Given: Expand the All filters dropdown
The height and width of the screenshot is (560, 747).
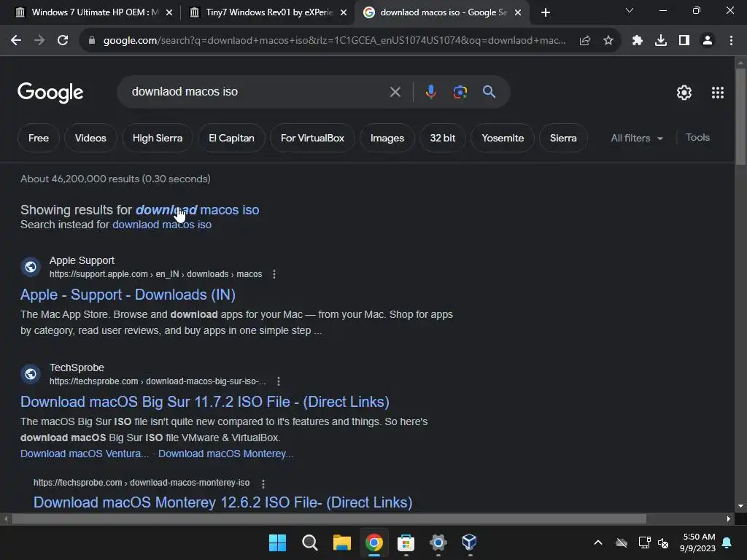Looking at the screenshot, I should click(x=637, y=138).
